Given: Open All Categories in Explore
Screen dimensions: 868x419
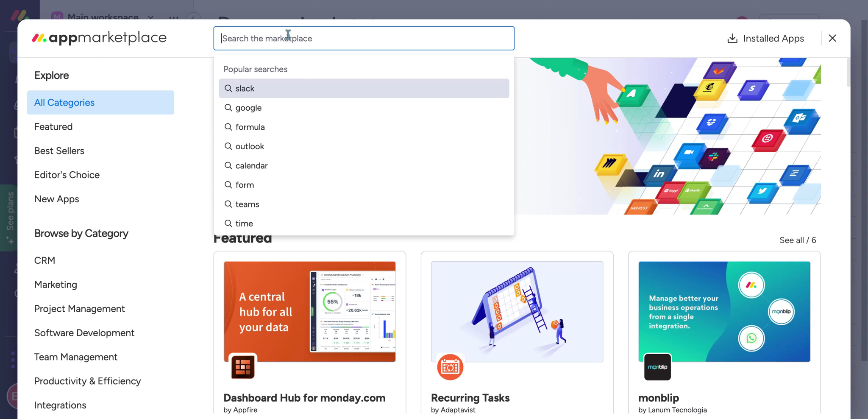Looking at the screenshot, I should pos(100,103).
